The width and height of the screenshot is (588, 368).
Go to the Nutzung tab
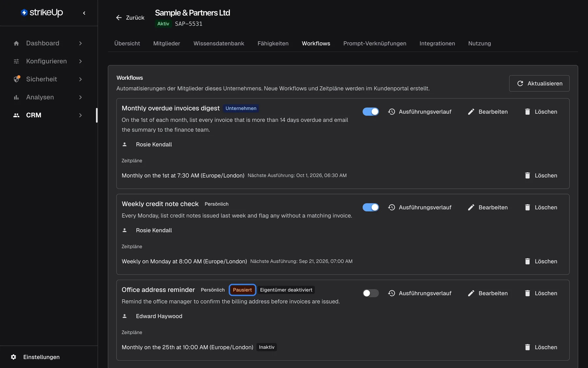pyautogui.click(x=480, y=44)
